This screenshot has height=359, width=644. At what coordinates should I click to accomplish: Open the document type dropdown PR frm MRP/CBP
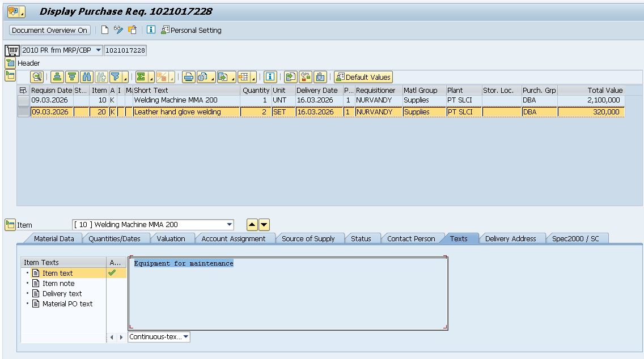pyautogui.click(x=98, y=50)
